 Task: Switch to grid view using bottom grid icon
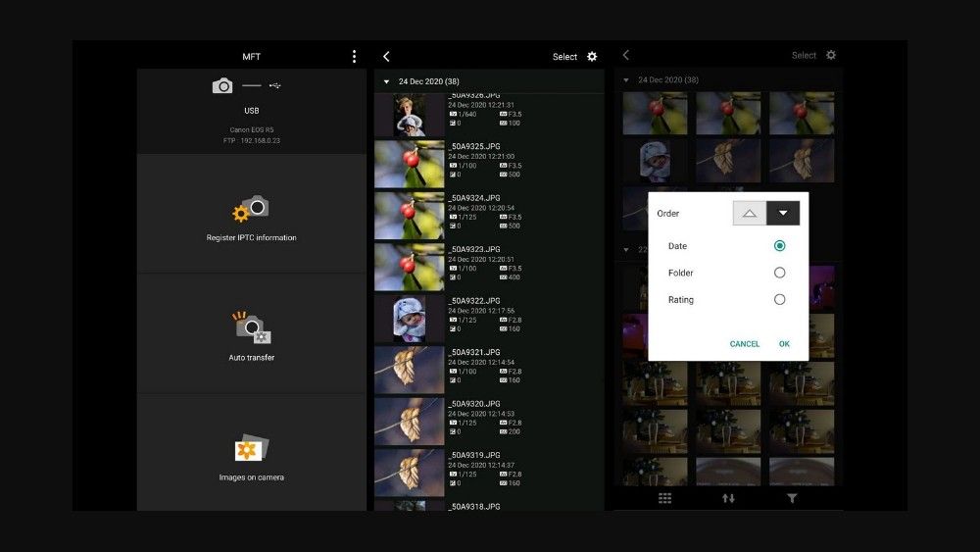pos(664,498)
